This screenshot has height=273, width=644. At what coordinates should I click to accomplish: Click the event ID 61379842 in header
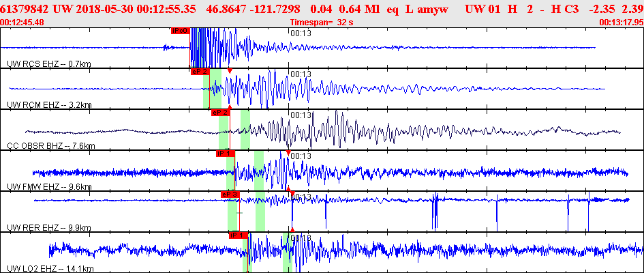(25, 9)
